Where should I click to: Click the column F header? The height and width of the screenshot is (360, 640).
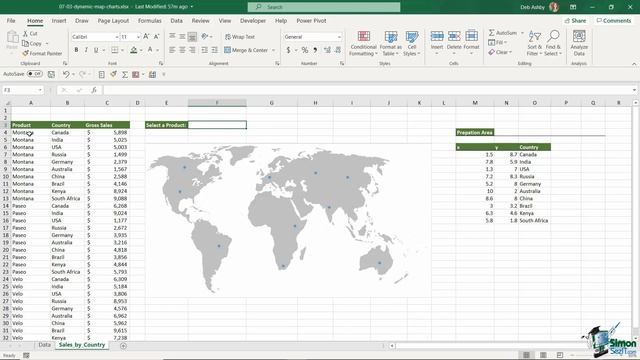pos(217,103)
